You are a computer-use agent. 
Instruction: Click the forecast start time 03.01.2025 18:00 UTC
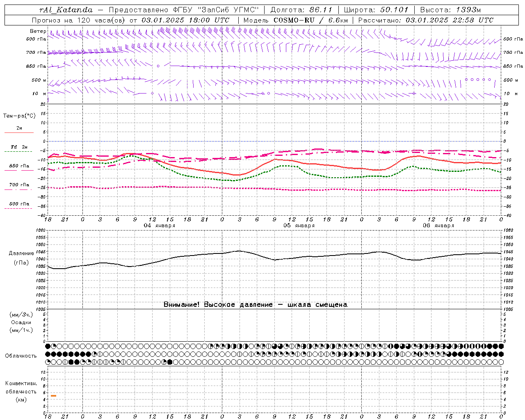(185, 20)
